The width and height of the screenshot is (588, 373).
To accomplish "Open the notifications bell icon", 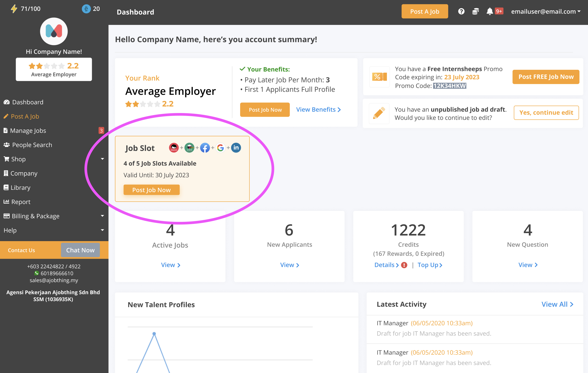I will pyautogui.click(x=490, y=11).
